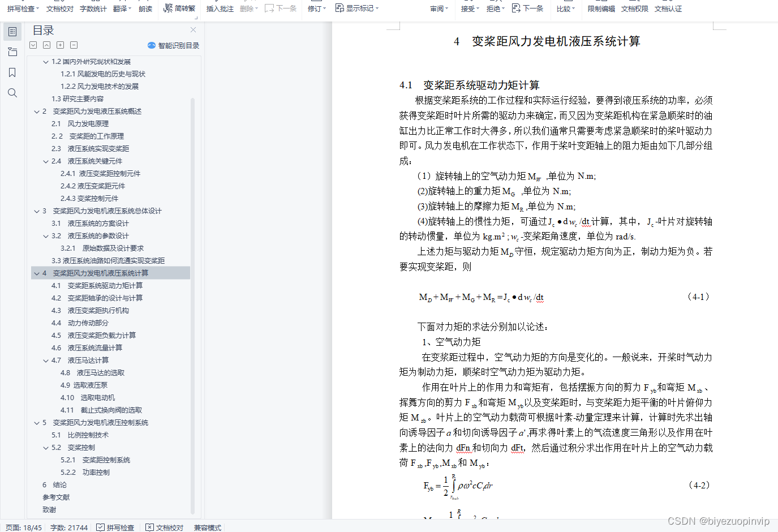Select the 文档校对 proofreading tool
Viewport: 778px width, 532px height.
[x=59, y=8]
